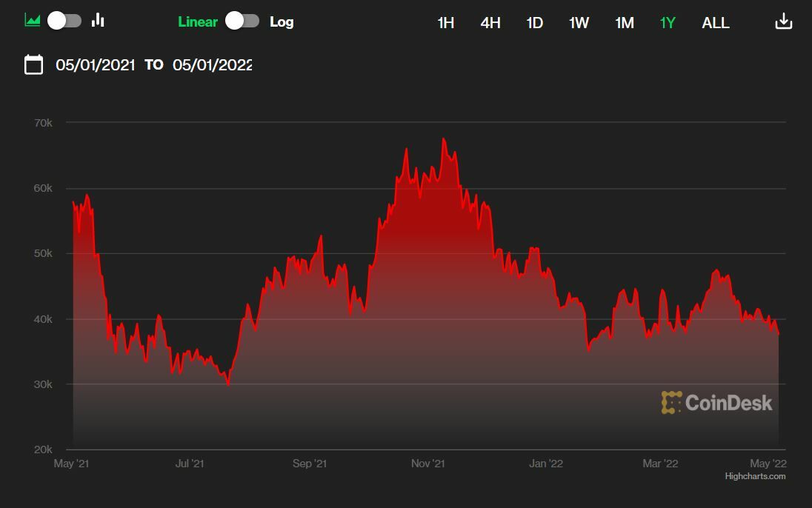Screen dimensions: 812x508
Task: Toggle the Linear/Log scale switch
Action: click(x=242, y=21)
